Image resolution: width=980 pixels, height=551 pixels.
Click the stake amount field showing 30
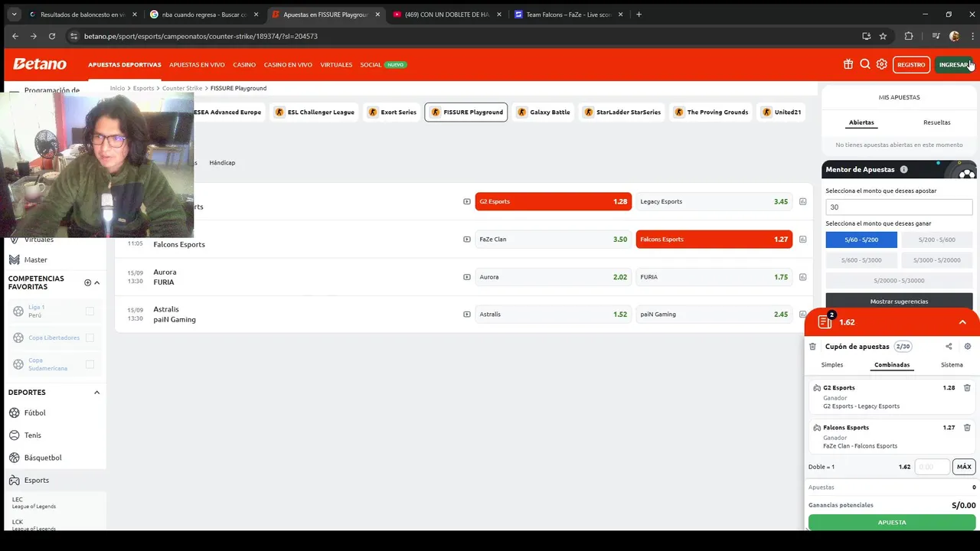point(899,207)
